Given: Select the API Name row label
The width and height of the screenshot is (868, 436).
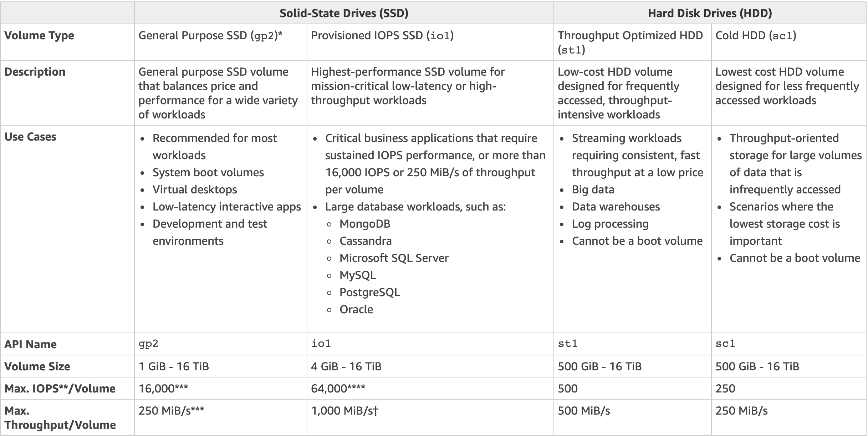Looking at the screenshot, I should pos(30,344).
